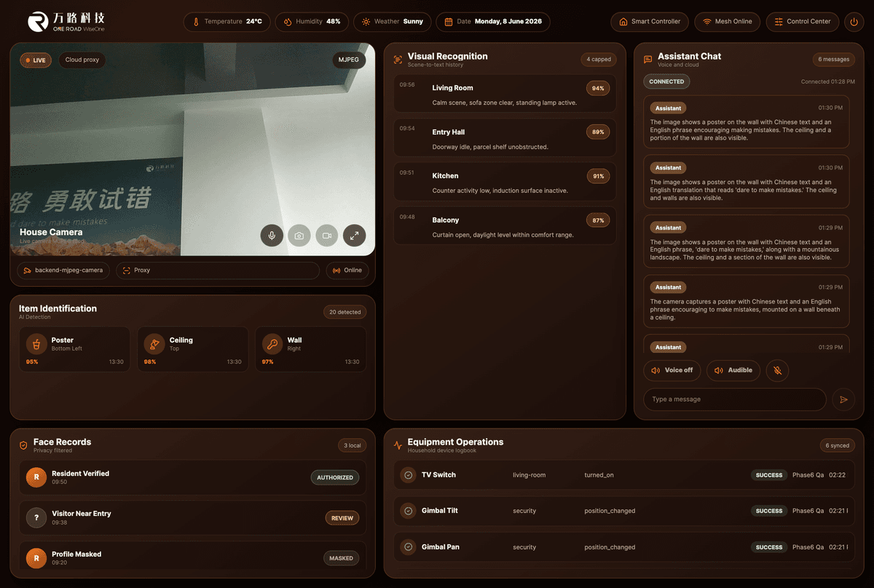
Task: Click the CONNECTED status badge
Action: 666,82
